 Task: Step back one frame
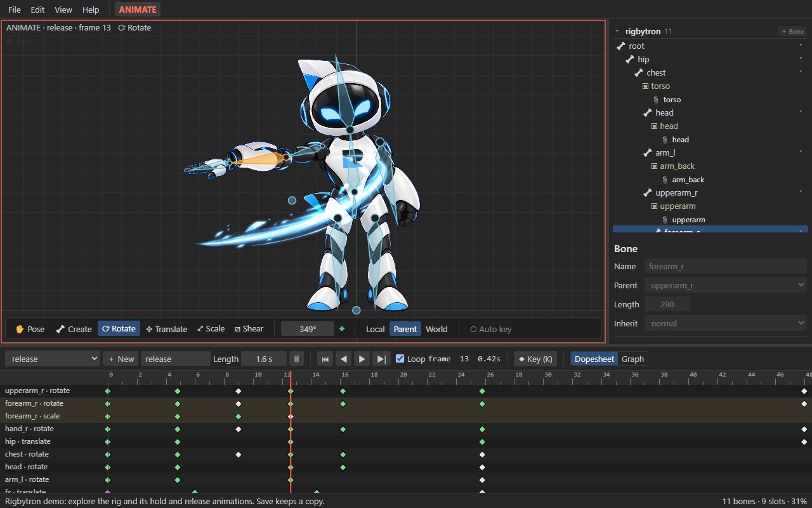coord(343,359)
